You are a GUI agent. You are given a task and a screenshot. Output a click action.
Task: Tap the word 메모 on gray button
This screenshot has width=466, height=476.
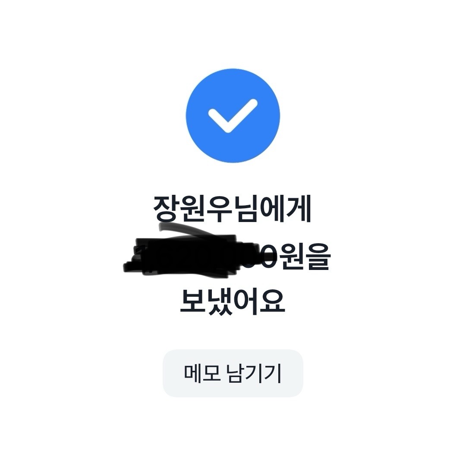tap(202, 373)
